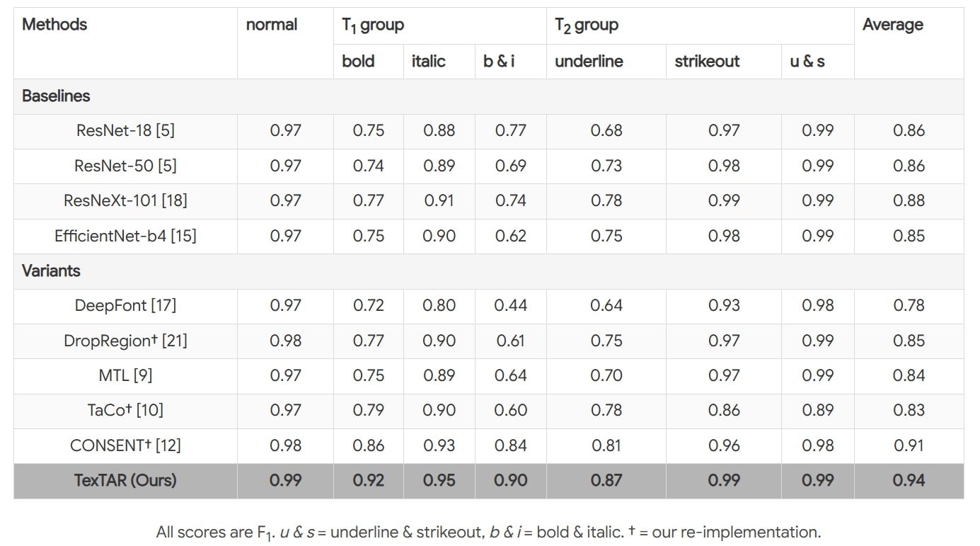Click the Methods column header
The width and height of the screenshot is (980, 546).
coord(54,25)
